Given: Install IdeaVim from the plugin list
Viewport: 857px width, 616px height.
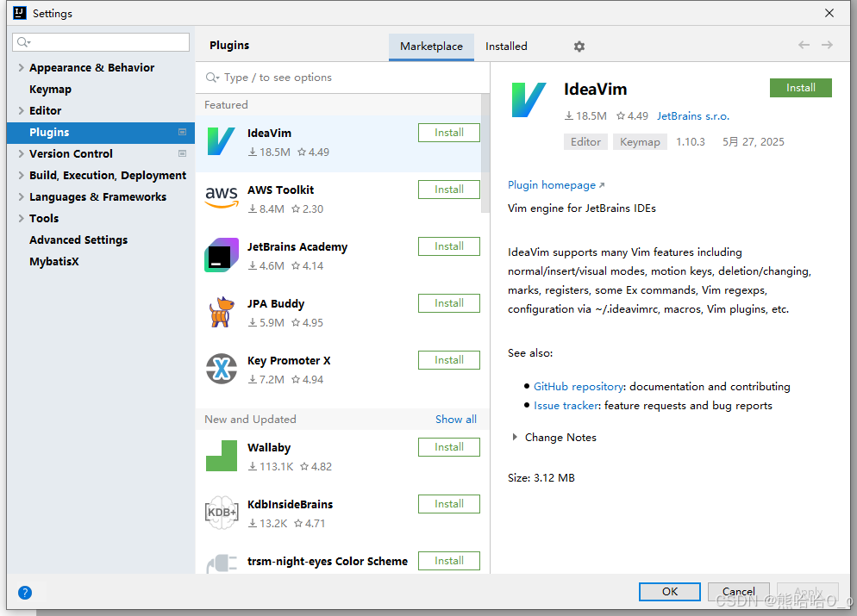Looking at the screenshot, I should click(x=448, y=133).
